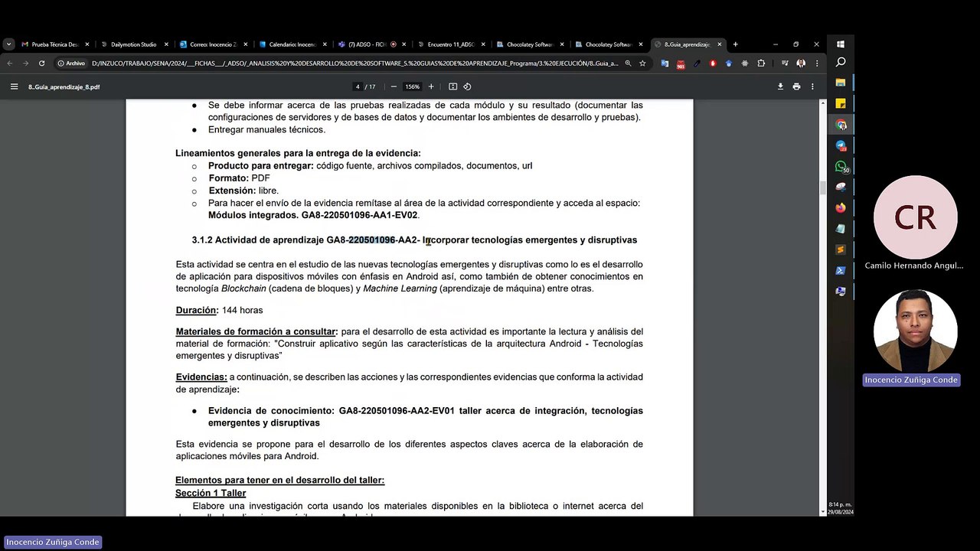
Task: Click the 156% zoom level field
Action: point(412,86)
